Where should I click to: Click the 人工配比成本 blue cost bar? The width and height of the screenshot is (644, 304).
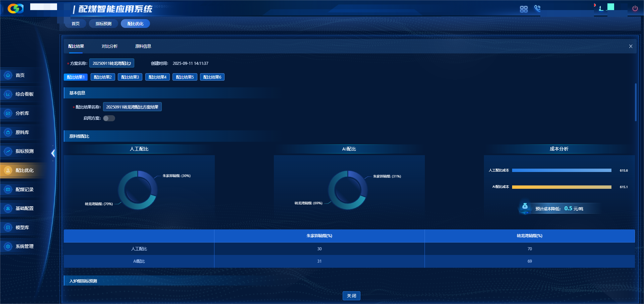[x=561, y=171]
